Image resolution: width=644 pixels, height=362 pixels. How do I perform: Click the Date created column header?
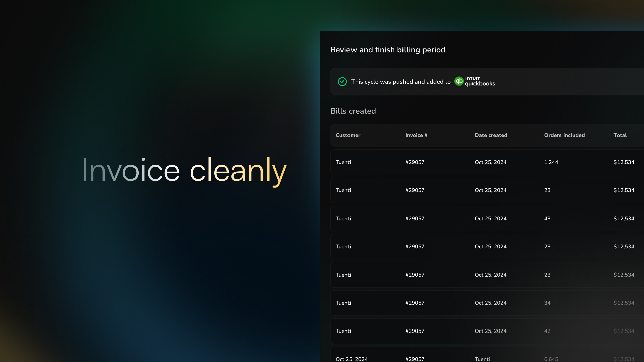[491, 135]
